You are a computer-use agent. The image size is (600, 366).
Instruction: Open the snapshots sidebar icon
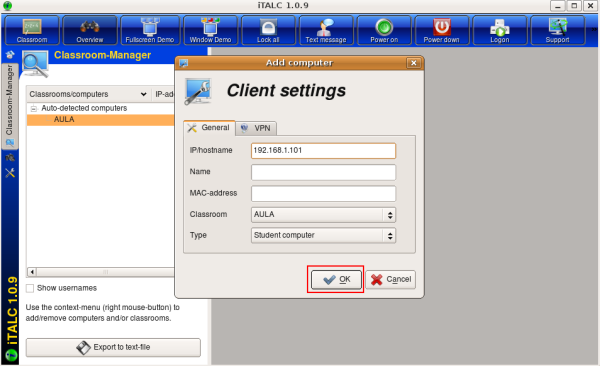10,157
